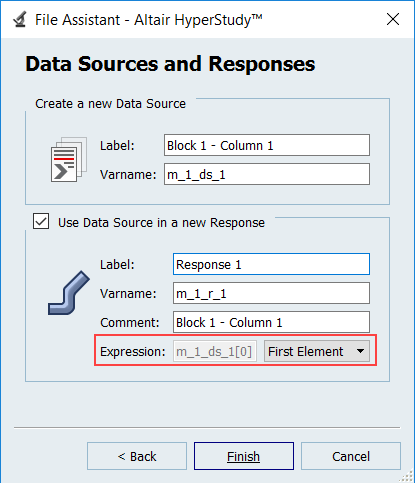Open the First Element dropdown
The image size is (415, 483).
(317, 351)
